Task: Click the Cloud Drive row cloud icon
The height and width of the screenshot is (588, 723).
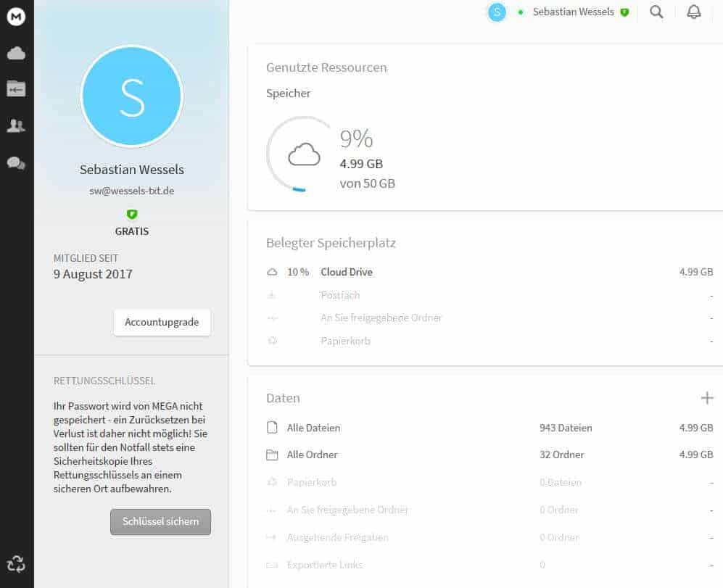Action: (x=272, y=272)
